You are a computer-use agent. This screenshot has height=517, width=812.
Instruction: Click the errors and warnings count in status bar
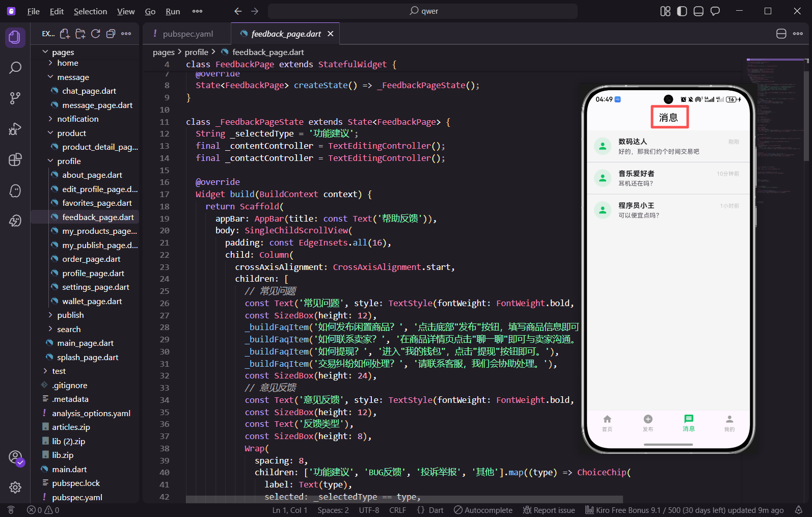(x=43, y=510)
